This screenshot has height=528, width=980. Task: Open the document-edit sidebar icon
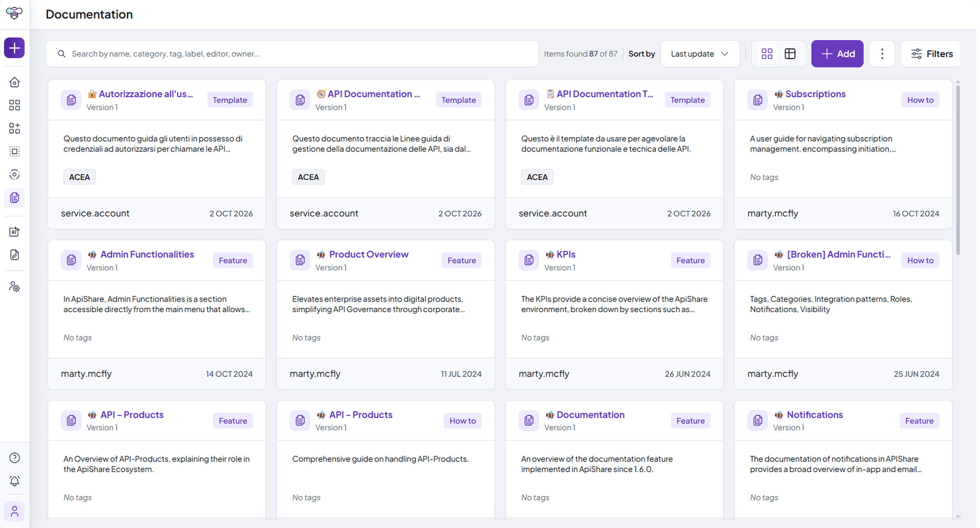pos(14,255)
